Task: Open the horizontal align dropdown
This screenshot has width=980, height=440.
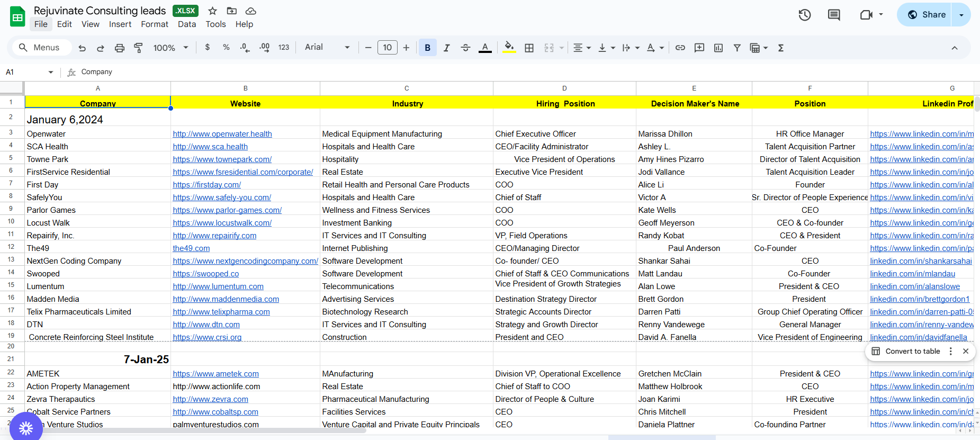Action: click(x=581, y=48)
